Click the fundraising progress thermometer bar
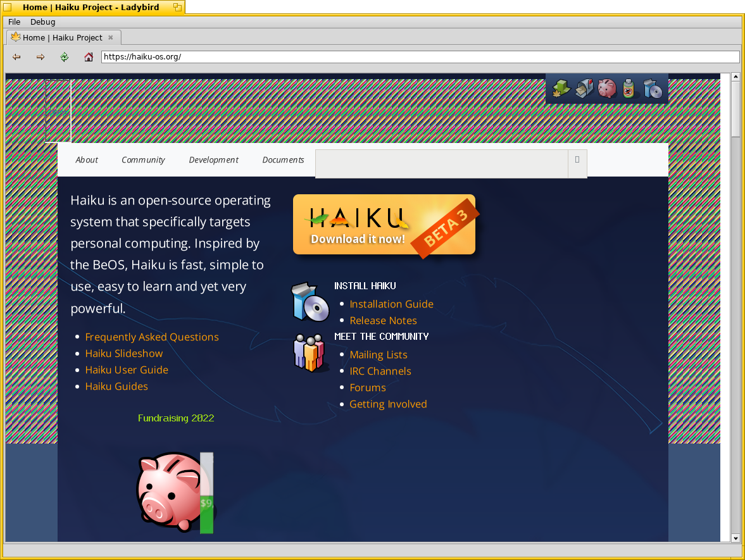This screenshot has width=745, height=560. [x=206, y=494]
